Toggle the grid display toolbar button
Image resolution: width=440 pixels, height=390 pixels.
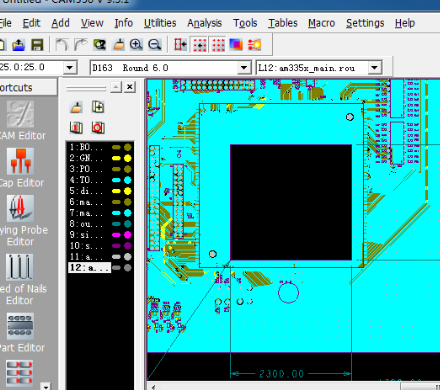218,44
